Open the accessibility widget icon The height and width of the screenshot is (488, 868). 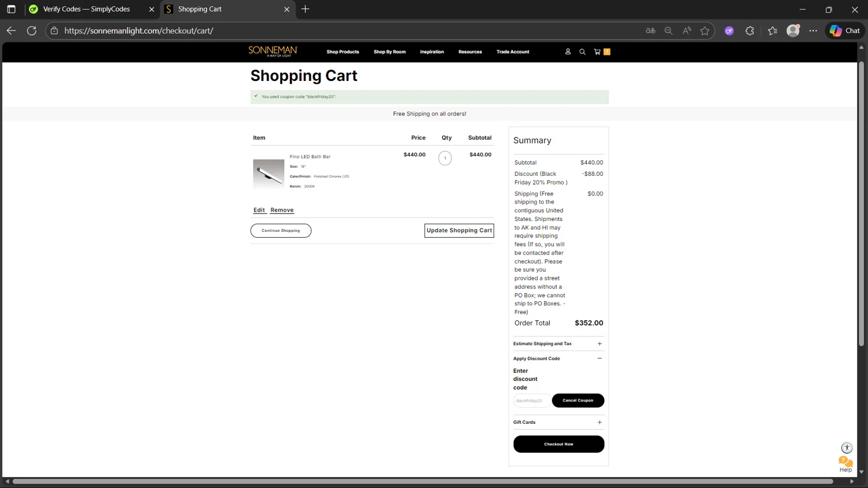click(x=847, y=448)
